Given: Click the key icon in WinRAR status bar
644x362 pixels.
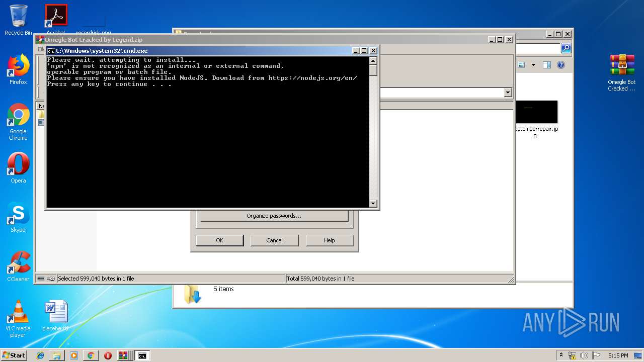Looking at the screenshot, I should pos(51,279).
